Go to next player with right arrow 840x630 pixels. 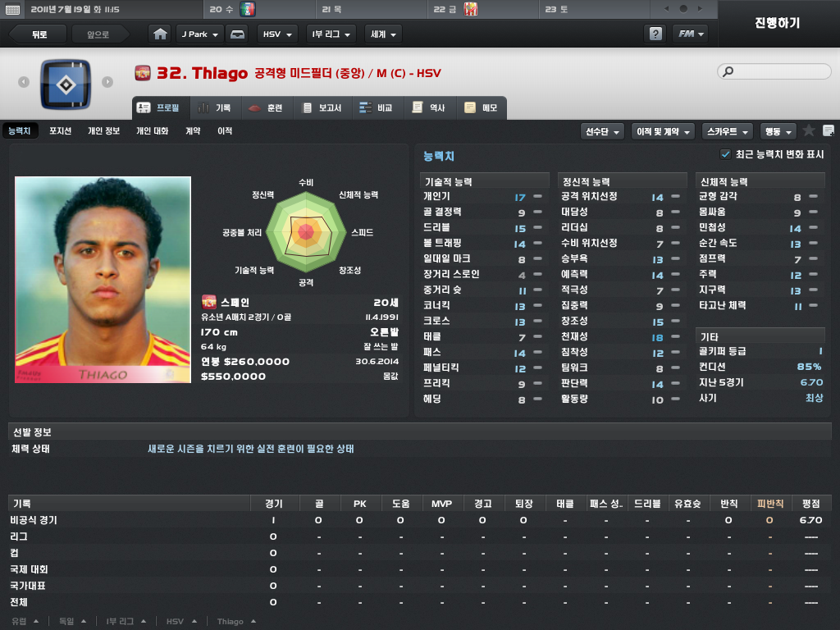pyautogui.click(x=107, y=82)
